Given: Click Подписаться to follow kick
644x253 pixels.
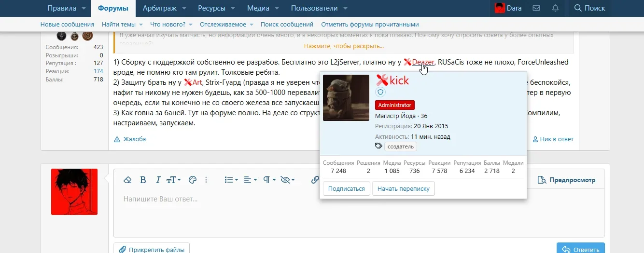Looking at the screenshot, I should 347,188.
